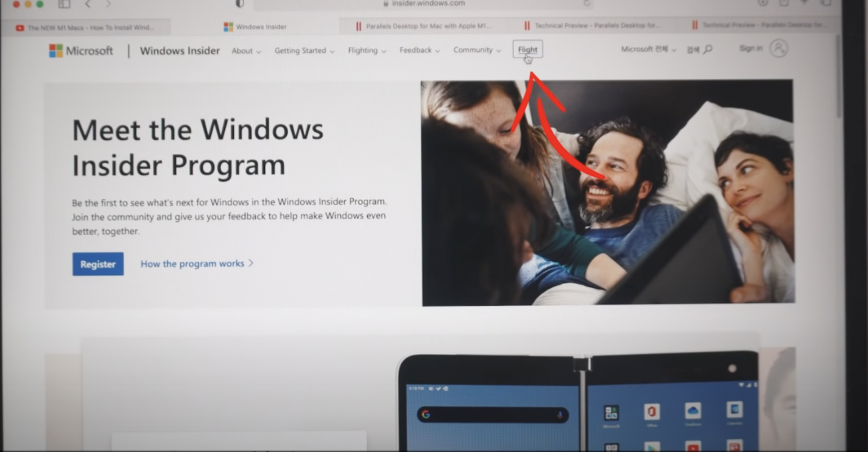Switch to The NEW M1 Macs YouTube tab

(85, 27)
